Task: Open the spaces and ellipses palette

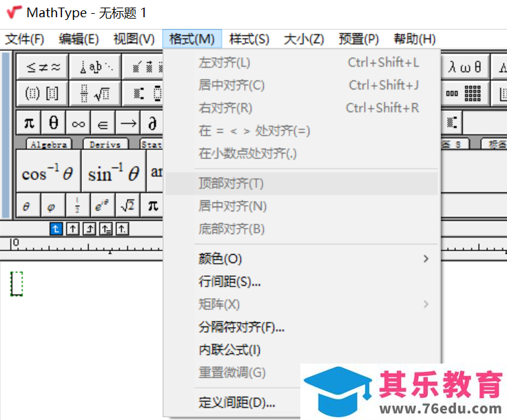Action: pyautogui.click(x=95, y=67)
